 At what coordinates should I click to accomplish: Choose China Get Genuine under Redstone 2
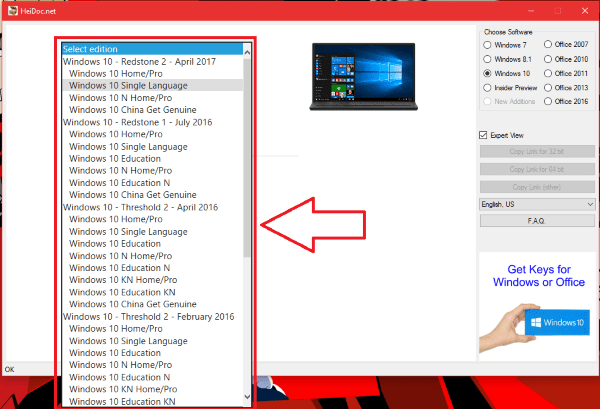152,110
